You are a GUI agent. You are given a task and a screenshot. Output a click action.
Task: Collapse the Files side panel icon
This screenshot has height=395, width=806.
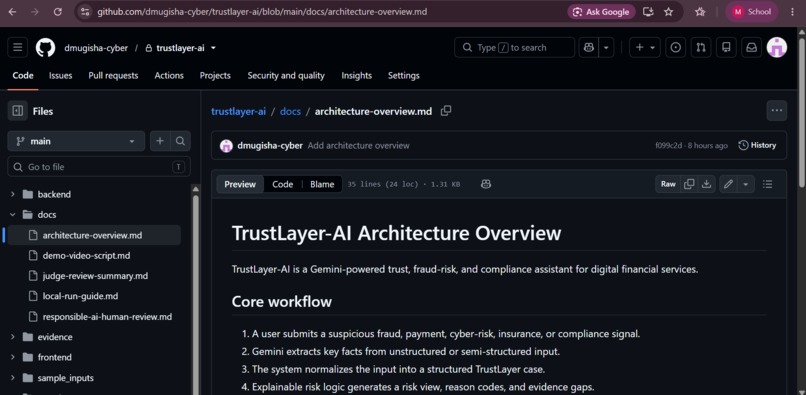17,111
